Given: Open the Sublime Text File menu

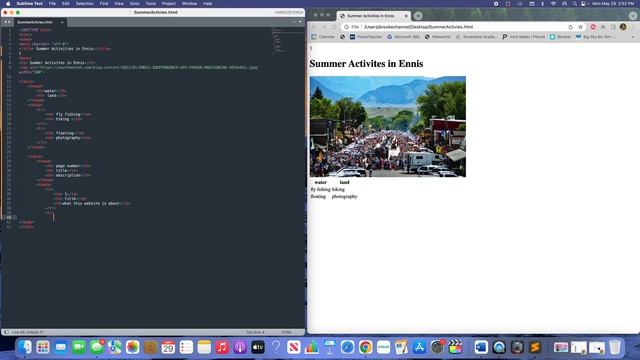Looking at the screenshot, I should (52, 4).
